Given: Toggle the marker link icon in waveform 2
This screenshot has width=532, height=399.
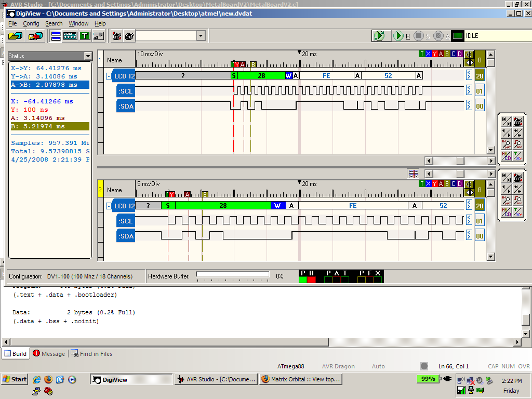Looking at the screenshot, I should click(x=469, y=184).
